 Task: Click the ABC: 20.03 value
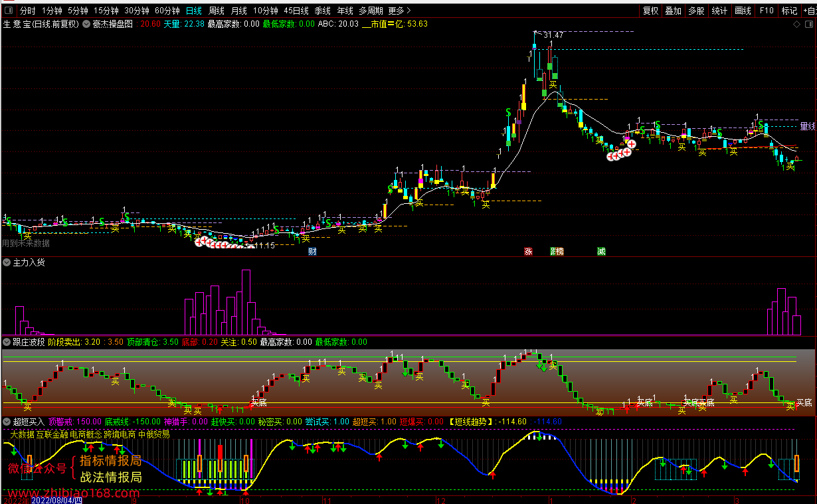pos(339,24)
